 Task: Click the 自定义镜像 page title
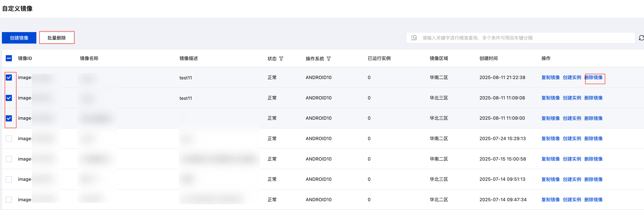tap(17, 8)
